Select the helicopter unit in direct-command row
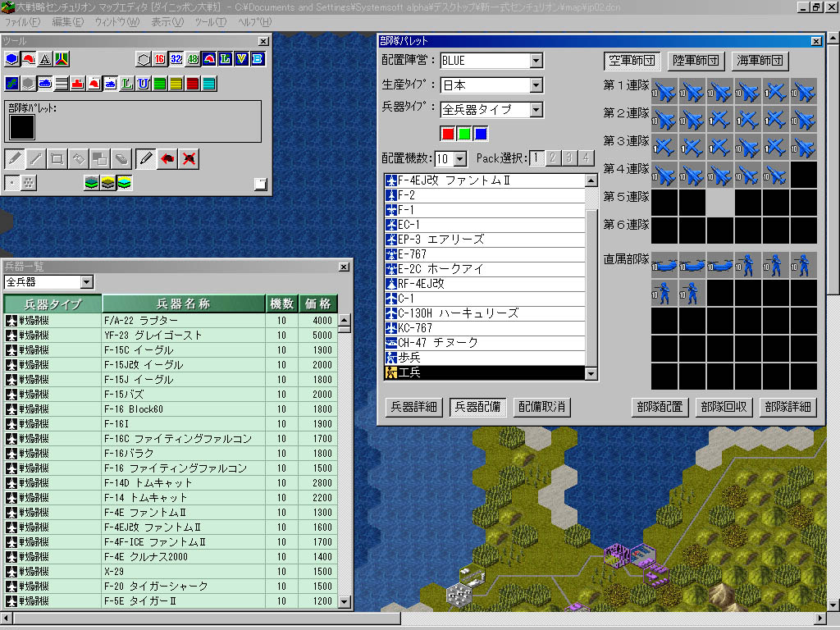Image resolution: width=840 pixels, height=630 pixels. [664, 264]
